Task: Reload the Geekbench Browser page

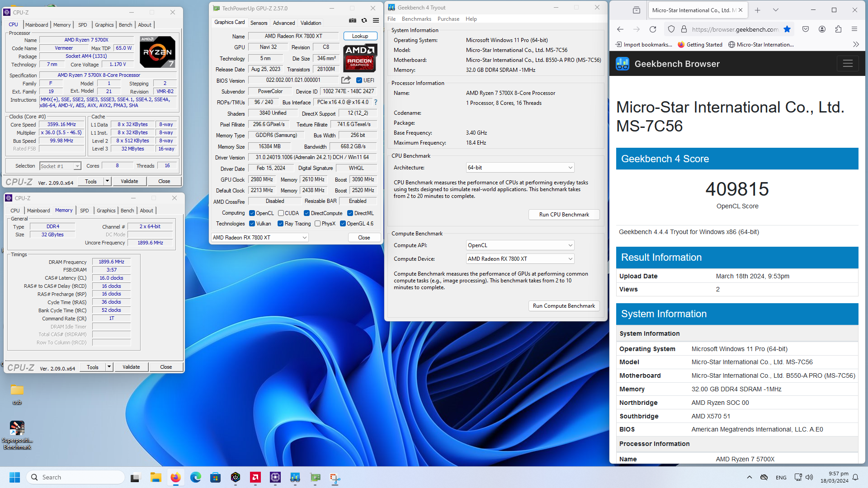Action: click(653, 29)
